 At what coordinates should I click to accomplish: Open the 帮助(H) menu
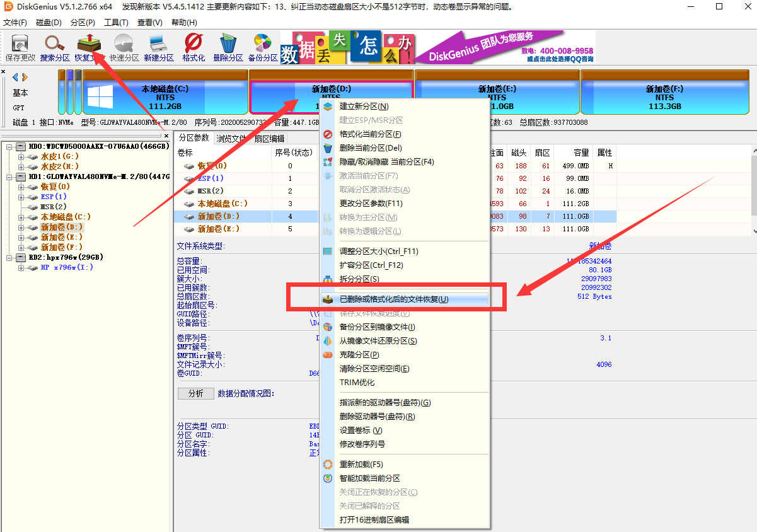(x=184, y=23)
